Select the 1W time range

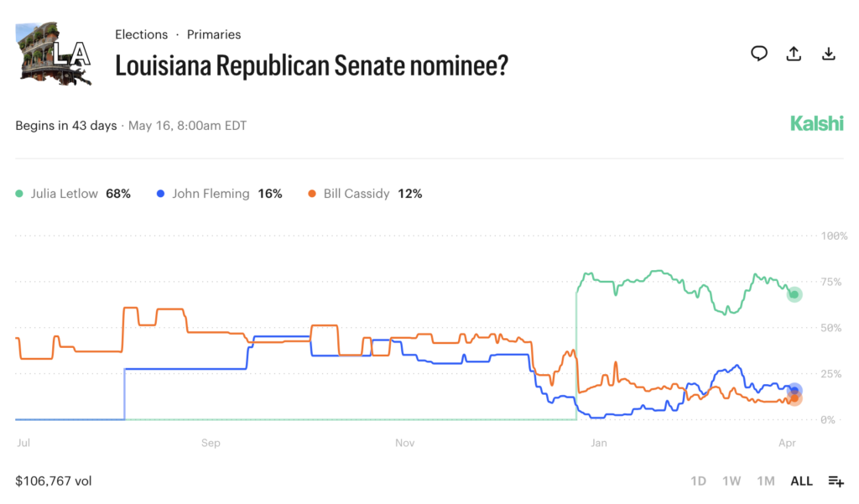click(731, 481)
